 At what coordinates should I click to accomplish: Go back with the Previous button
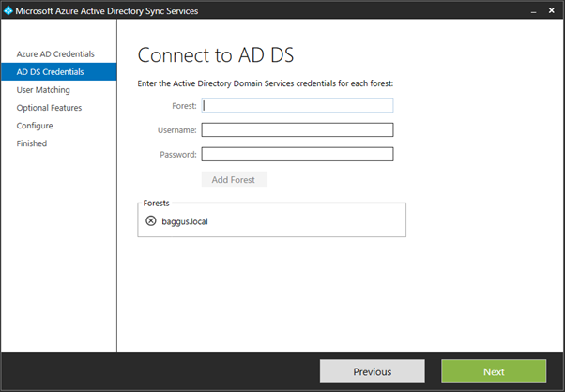(372, 371)
